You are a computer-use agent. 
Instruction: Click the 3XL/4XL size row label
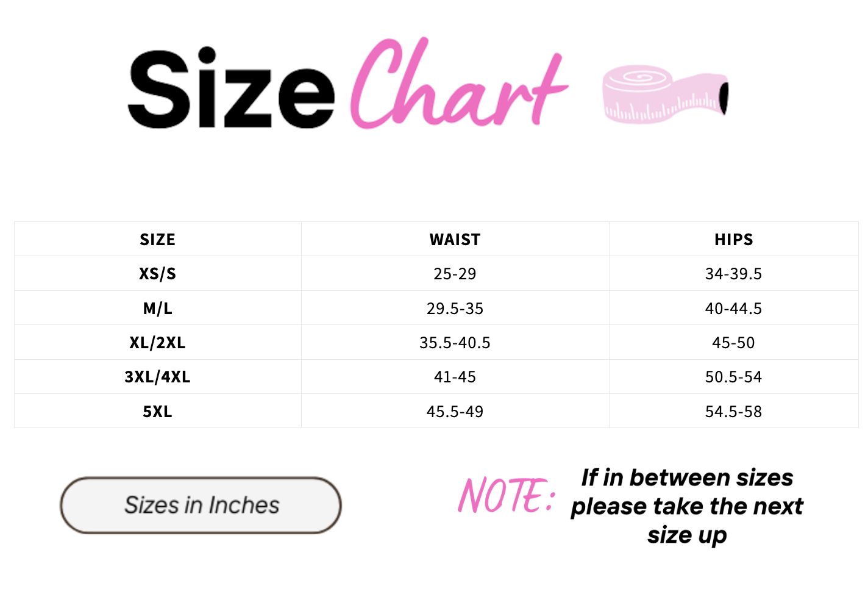pyautogui.click(x=157, y=377)
